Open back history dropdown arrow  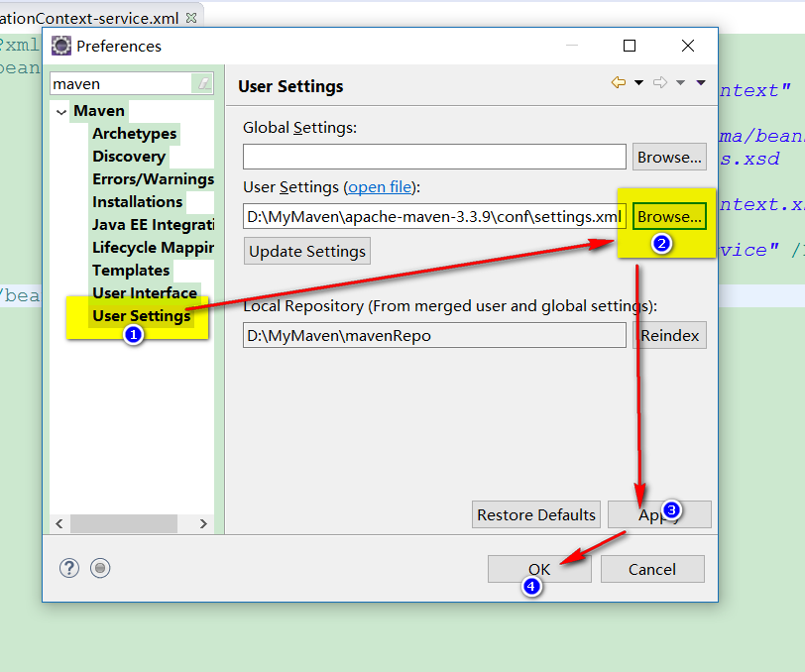coord(638,82)
